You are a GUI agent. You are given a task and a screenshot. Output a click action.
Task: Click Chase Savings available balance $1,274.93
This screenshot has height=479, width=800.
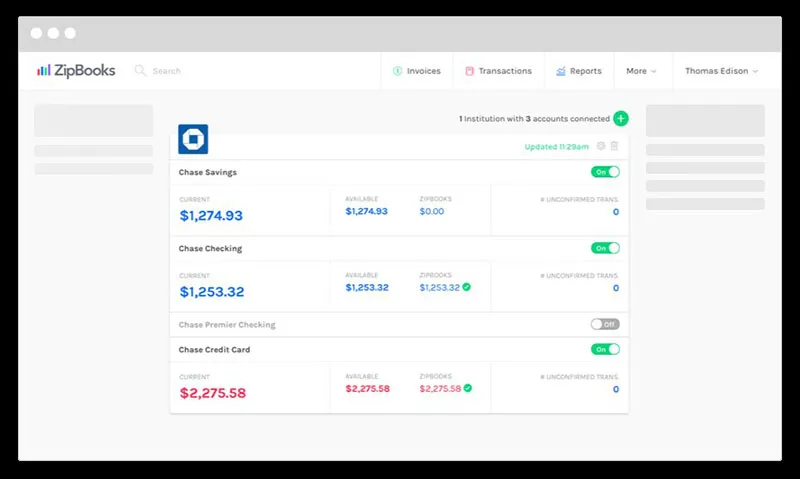(366, 211)
